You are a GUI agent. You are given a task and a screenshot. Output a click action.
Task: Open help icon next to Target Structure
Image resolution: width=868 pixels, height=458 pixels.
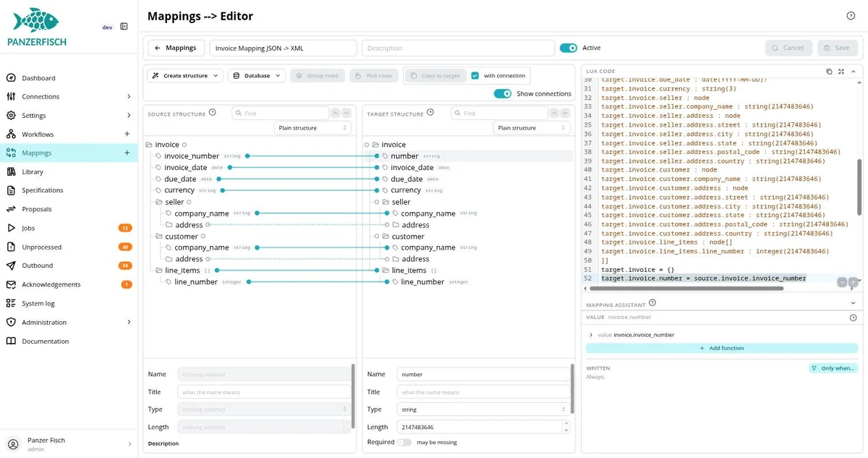coord(430,113)
